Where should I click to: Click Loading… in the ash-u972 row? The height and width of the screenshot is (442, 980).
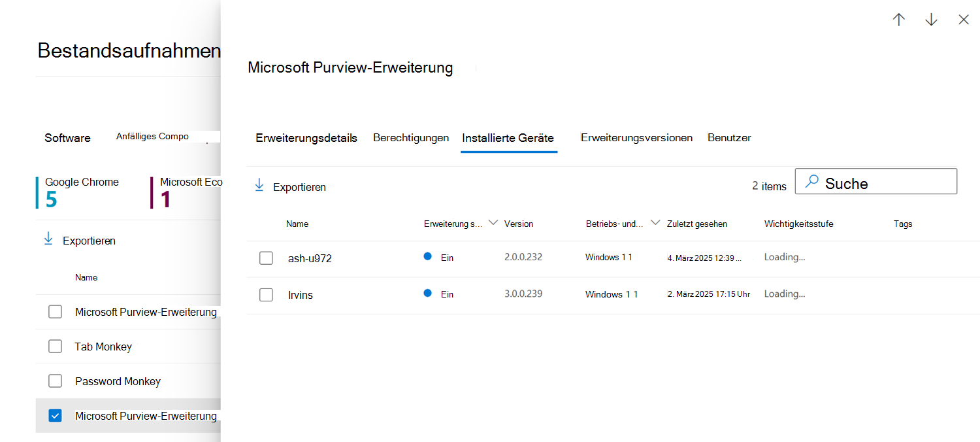tap(785, 257)
